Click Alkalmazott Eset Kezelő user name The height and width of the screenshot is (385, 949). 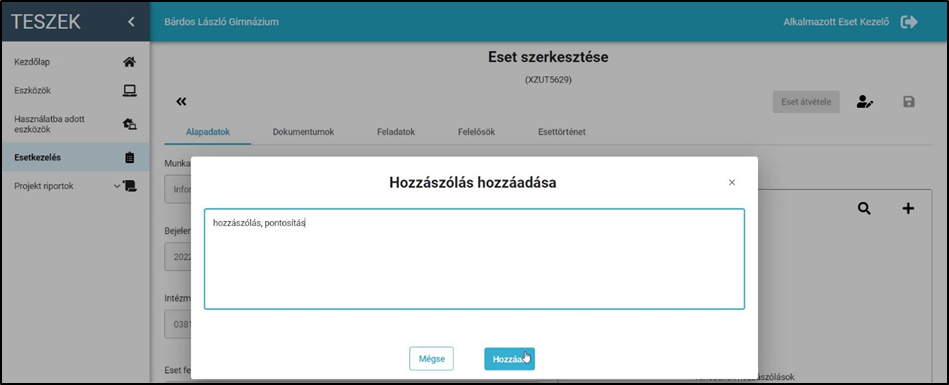(836, 22)
